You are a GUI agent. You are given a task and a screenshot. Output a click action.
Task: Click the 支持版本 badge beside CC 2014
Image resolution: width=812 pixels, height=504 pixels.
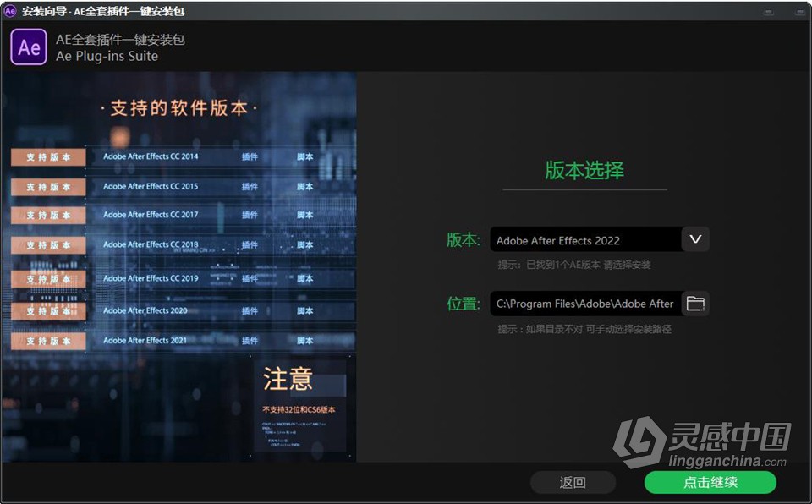click(48, 157)
